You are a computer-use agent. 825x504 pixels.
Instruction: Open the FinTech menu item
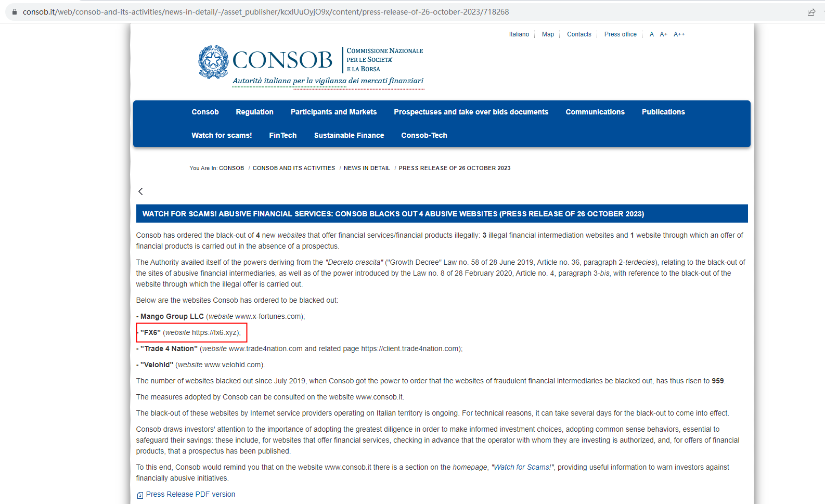(x=283, y=135)
